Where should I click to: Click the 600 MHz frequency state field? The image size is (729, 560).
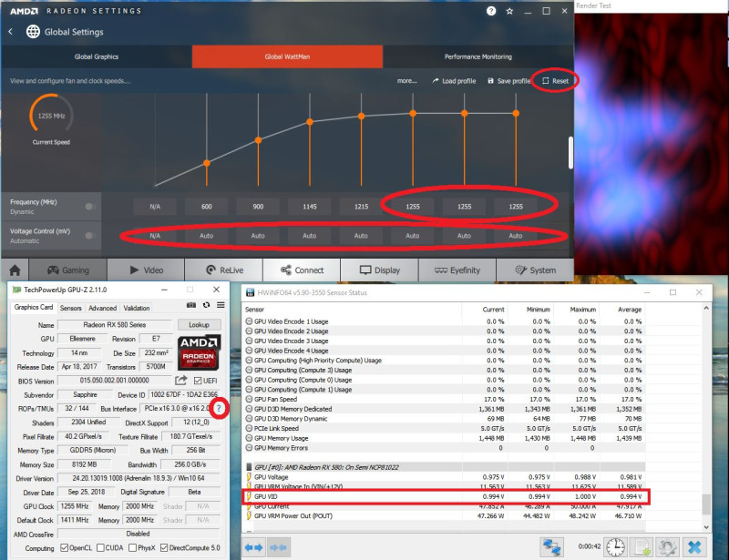[207, 207]
